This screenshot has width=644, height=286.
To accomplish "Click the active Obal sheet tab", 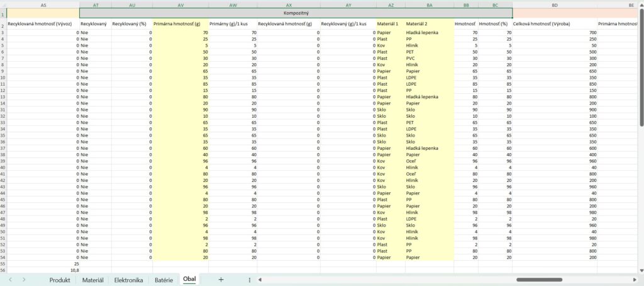I will [x=190, y=280].
